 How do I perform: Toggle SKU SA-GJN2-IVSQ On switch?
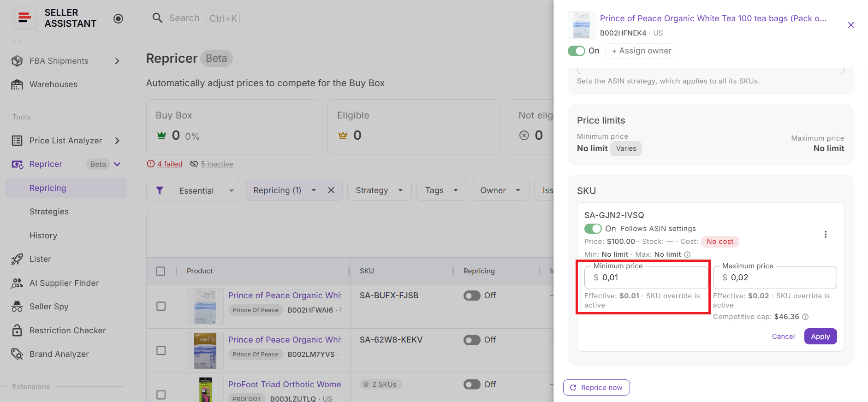coord(593,229)
